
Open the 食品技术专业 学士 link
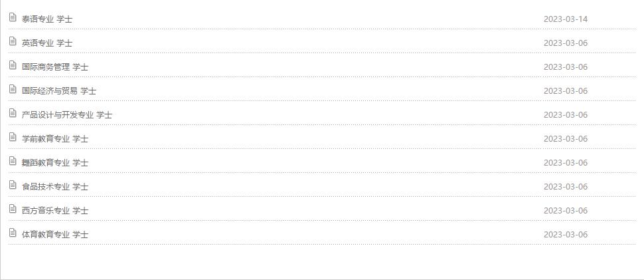55,187
